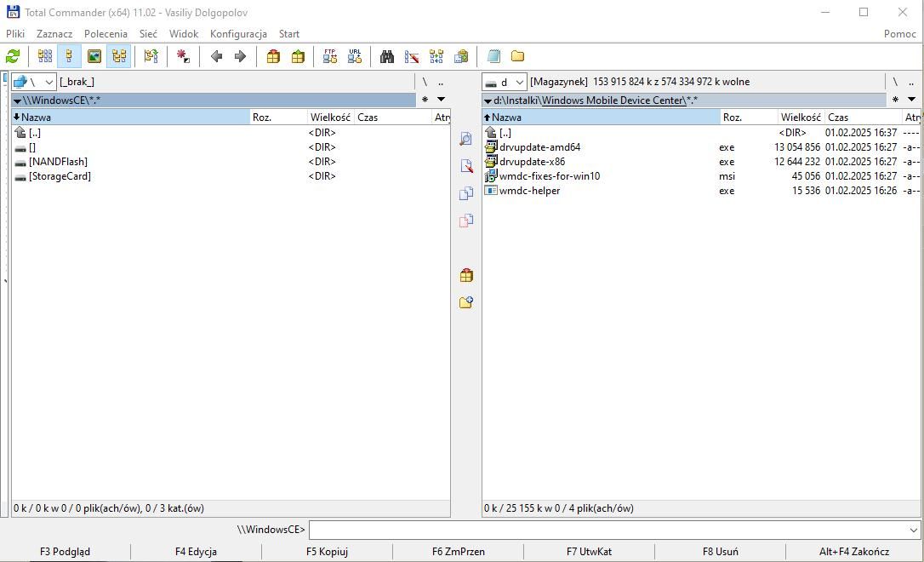This screenshot has height=562, width=924.
Task: Open the multi-rename tool icon
Action: tap(412, 56)
